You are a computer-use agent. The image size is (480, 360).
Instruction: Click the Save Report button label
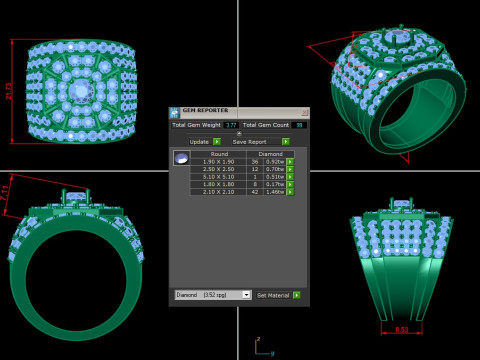[x=249, y=142]
